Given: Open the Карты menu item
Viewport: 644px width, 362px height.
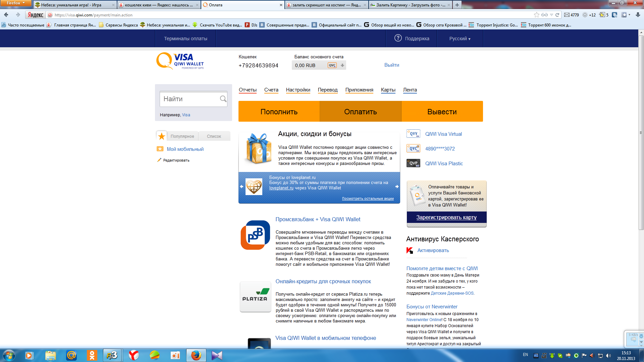Looking at the screenshot, I should click(x=388, y=90).
